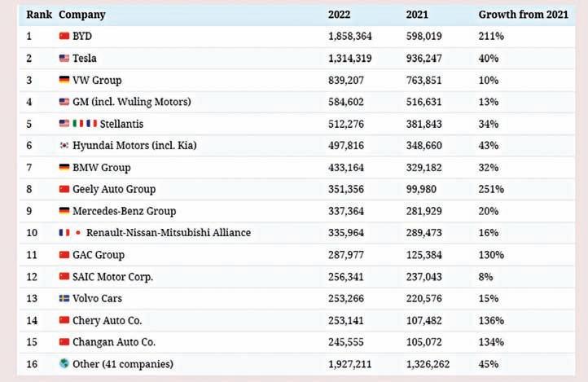This screenshot has height=382, width=588.
Task: Click the Italian flag in the Stellantis row
Action: (x=78, y=124)
